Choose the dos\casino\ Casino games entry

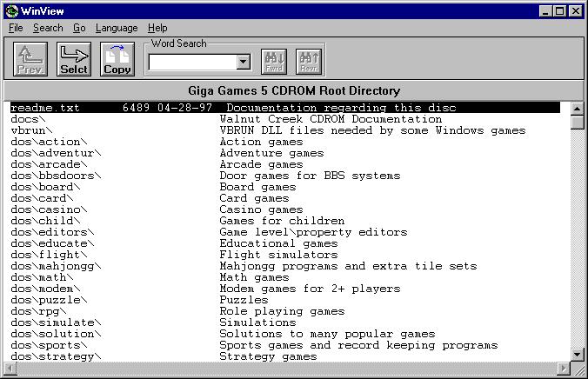click(50, 209)
